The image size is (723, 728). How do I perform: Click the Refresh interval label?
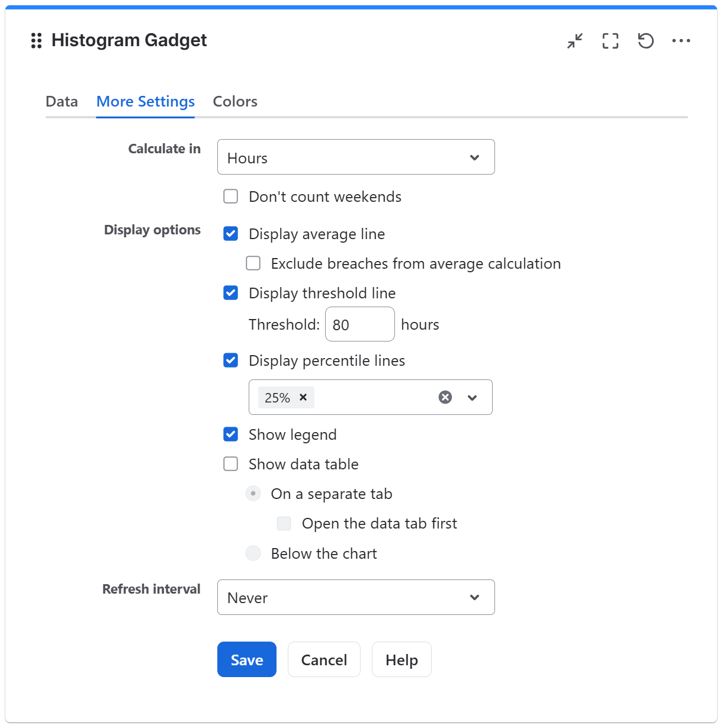pos(152,589)
